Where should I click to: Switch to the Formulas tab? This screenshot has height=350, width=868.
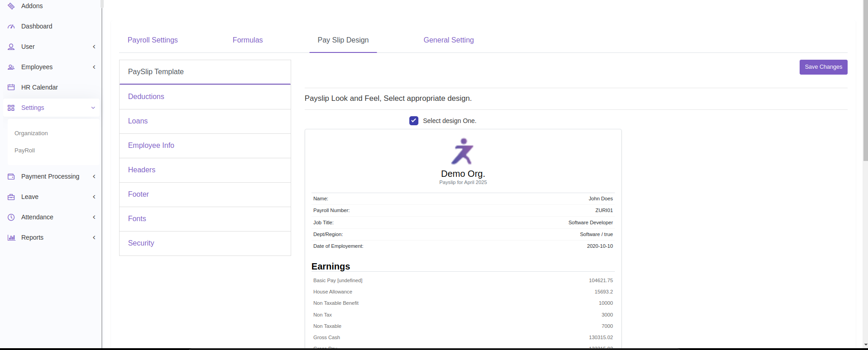tap(247, 40)
